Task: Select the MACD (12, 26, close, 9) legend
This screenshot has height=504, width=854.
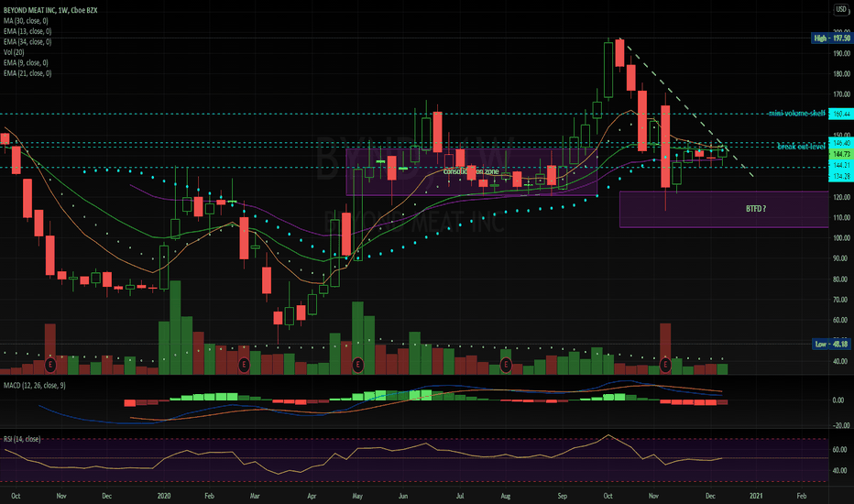Action: [x=34, y=385]
